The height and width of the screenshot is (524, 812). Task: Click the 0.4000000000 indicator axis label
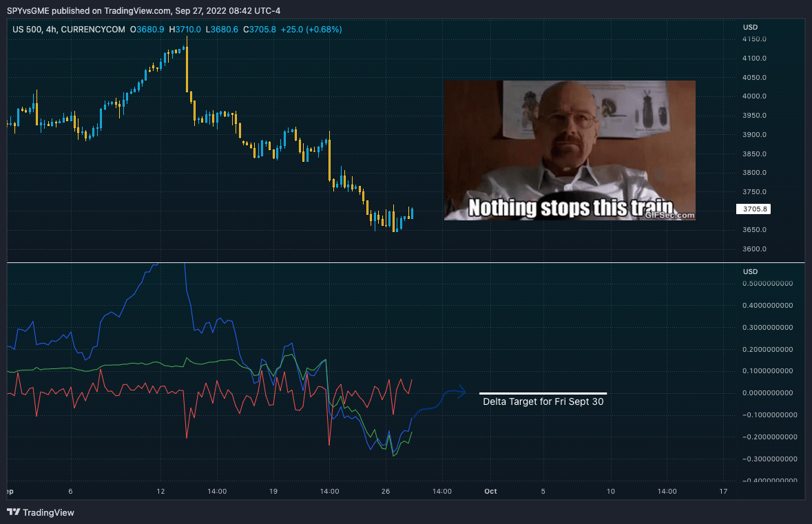[767, 305]
